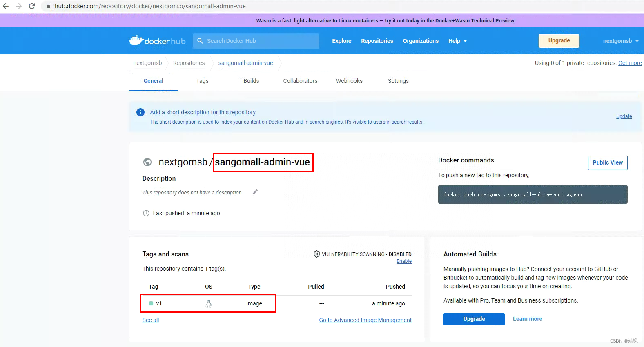Image resolution: width=644 pixels, height=347 pixels.
Task: Click the sangomall-admin-vue repository title
Action: [x=263, y=162]
